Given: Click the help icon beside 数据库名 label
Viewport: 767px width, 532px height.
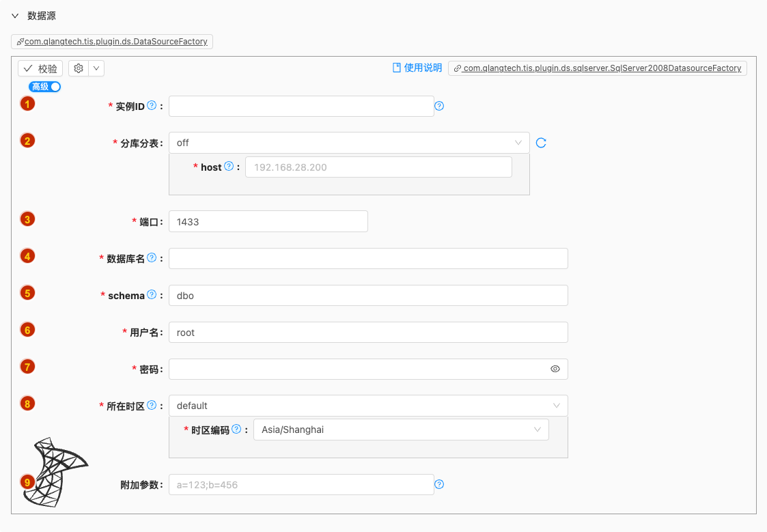Looking at the screenshot, I should coord(152,258).
